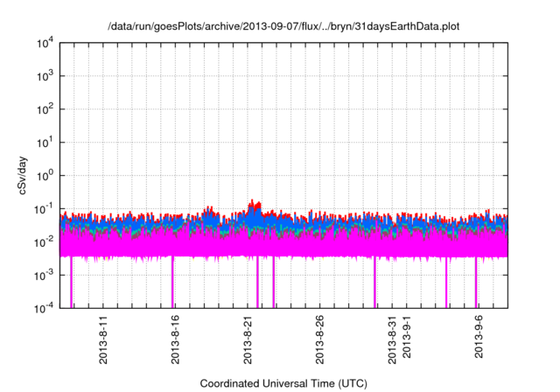Select the 2013-8-21 date tick label

(248, 339)
